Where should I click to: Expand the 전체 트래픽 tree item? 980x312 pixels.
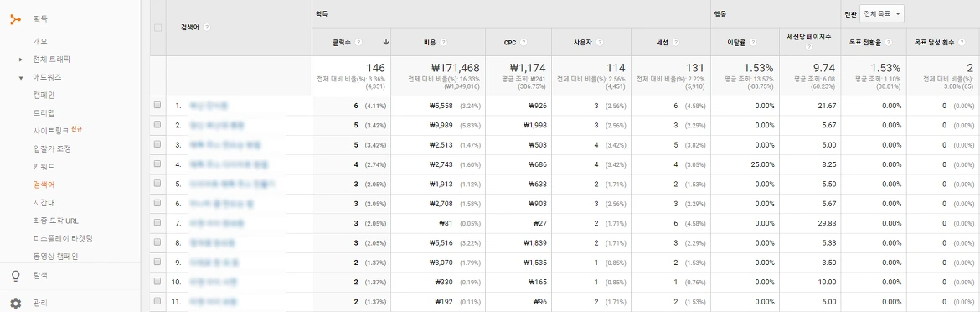21,60
